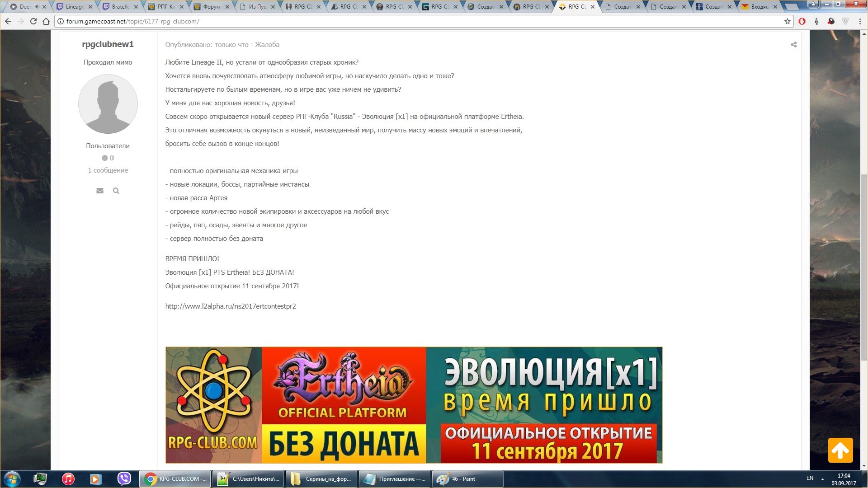Launch iTunes from the taskbar
The image size is (868, 488).
(68, 479)
